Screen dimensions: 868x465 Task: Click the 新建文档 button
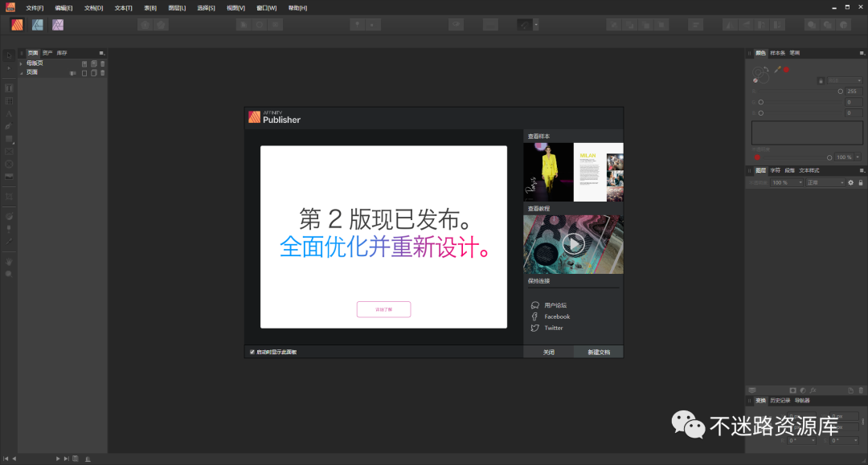(599, 352)
